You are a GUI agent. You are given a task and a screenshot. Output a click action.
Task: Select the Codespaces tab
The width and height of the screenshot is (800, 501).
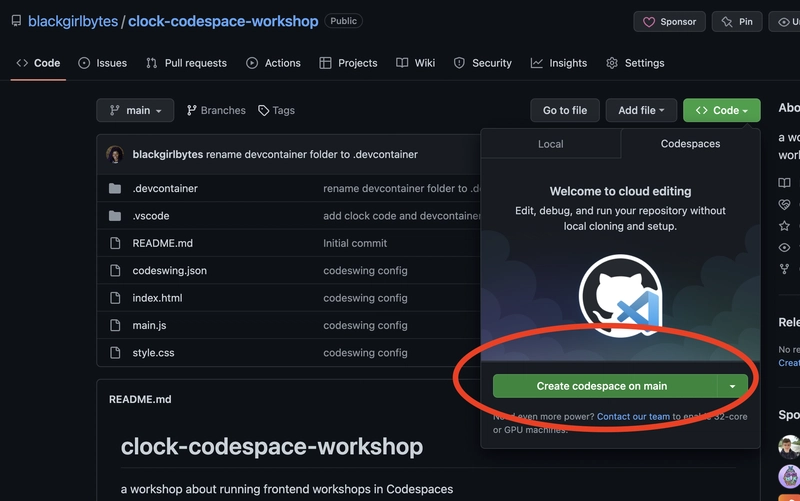(690, 144)
